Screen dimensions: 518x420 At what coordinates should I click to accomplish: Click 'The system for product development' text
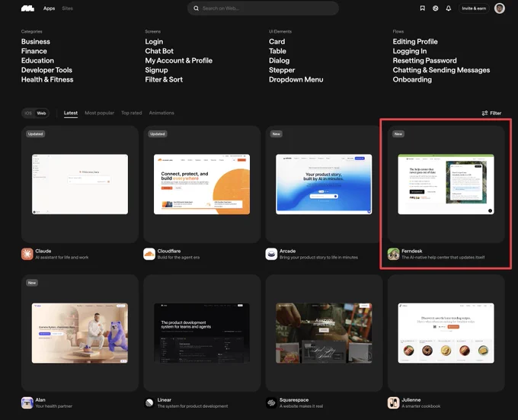click(193, 406)
